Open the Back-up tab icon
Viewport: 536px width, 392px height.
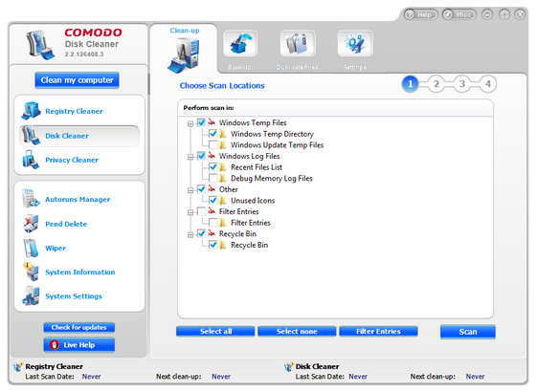pos(240,44)
